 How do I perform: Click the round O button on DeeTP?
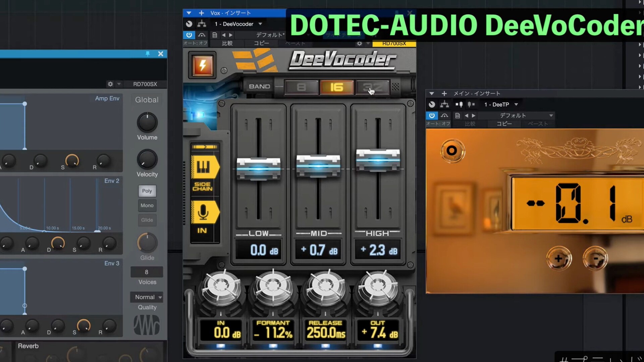click(x=452, y=150)
